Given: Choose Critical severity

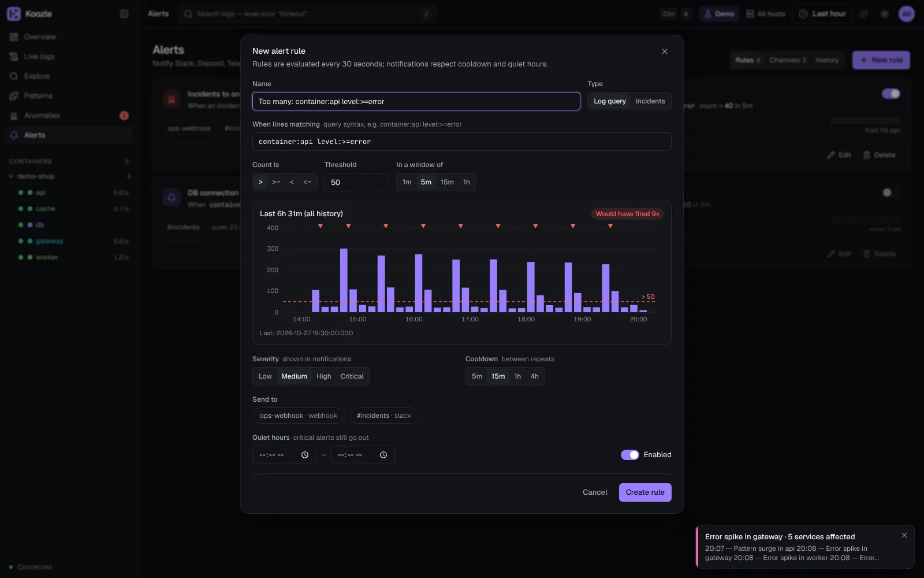Looking at the screenshot, I should 352,376.
